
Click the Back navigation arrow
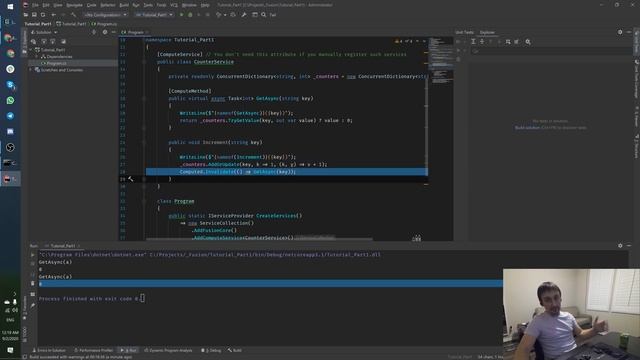[53, 15]
